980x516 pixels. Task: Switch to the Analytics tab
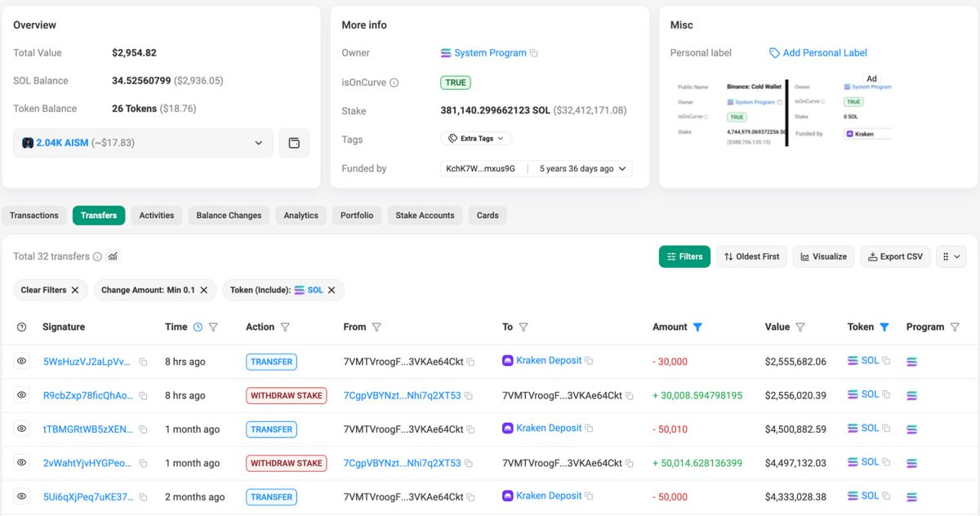tap(301, 216)
